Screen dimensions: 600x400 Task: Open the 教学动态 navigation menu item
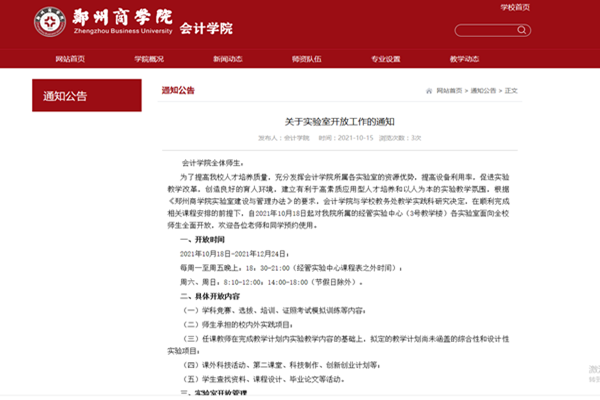click(465, 59)
